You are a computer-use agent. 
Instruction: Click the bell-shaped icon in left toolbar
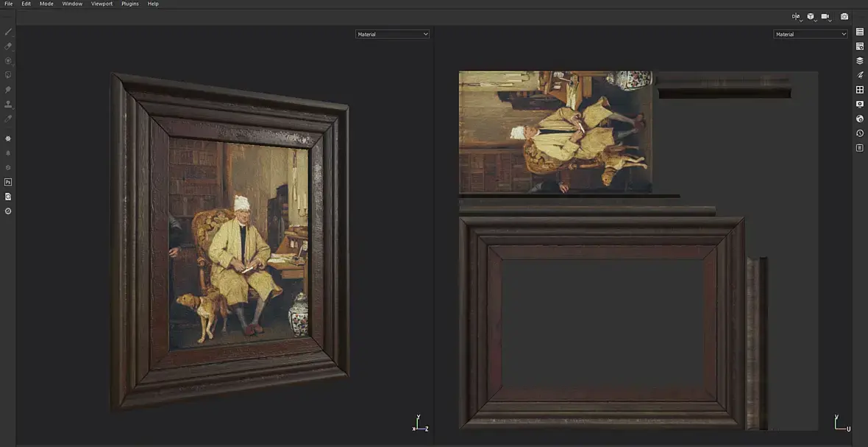8,153
